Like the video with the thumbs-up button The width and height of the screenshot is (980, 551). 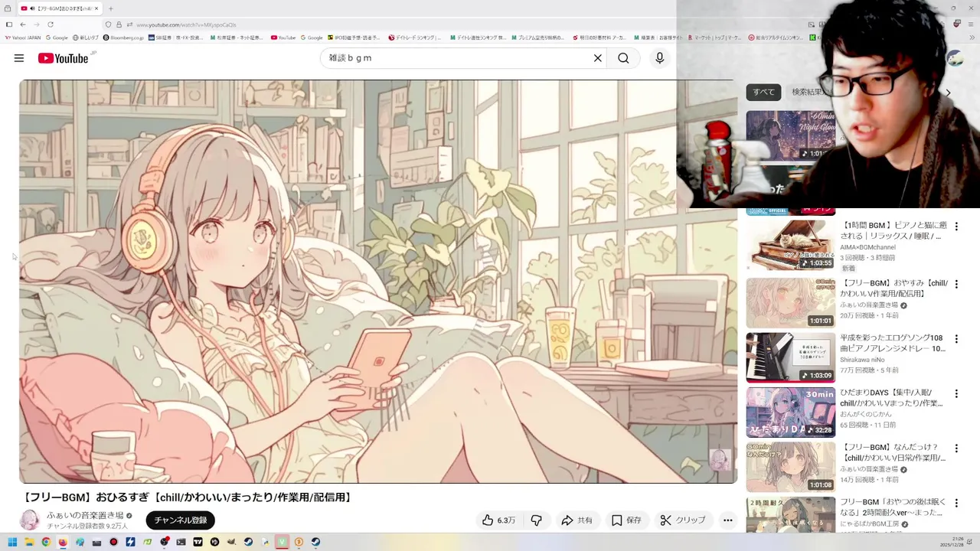(498, 520)
